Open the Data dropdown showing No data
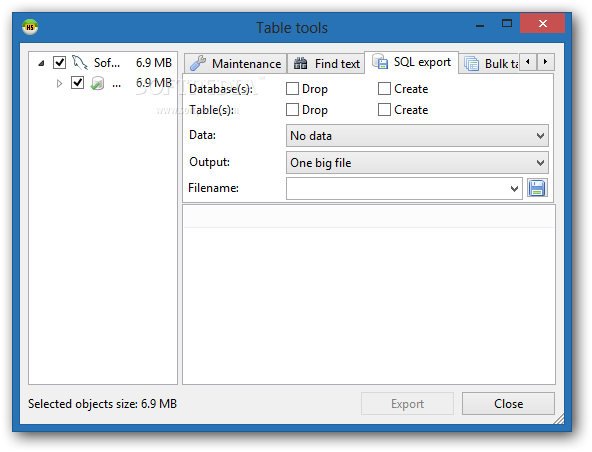The height and width of the screenshot is (452, 592). coord(417,136)
